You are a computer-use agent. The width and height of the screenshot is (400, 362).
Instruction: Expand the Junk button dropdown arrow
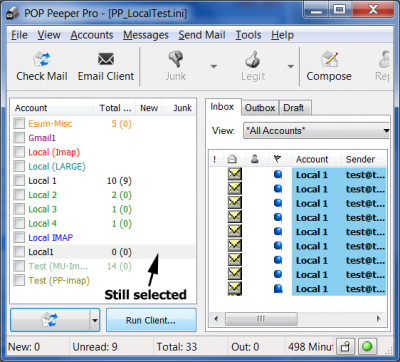214,66
